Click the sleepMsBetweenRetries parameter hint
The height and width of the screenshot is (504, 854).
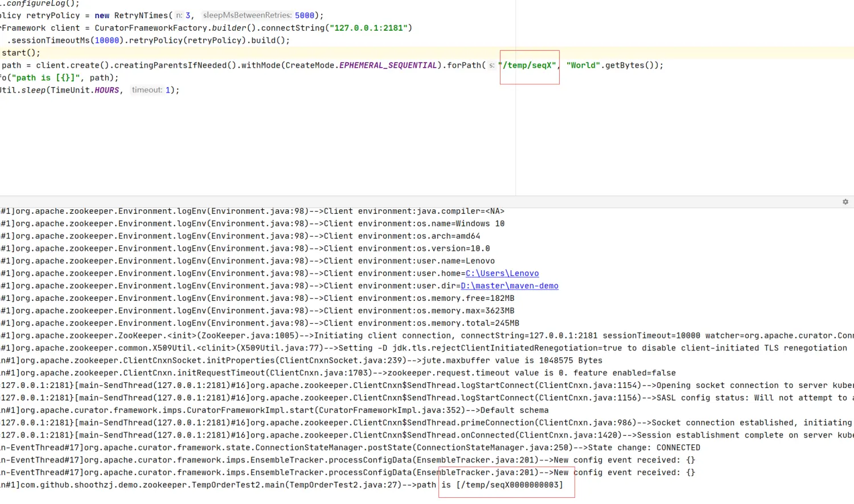(x=247, y=15)
